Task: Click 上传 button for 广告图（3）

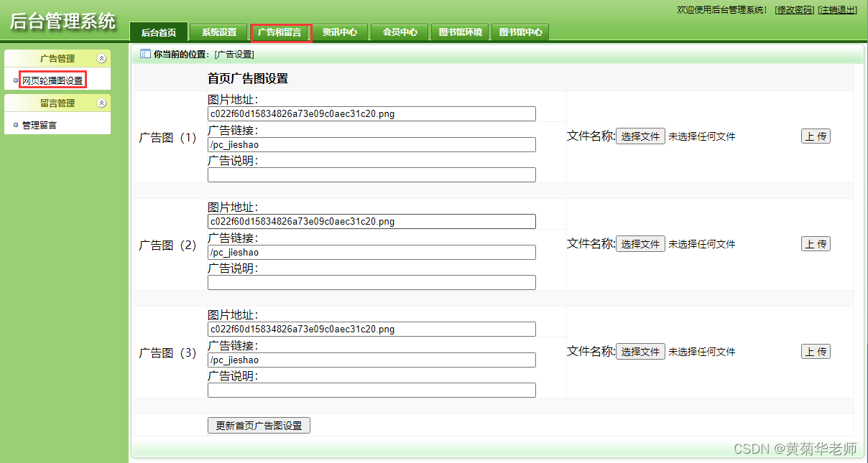Action: tap(816, 352)
